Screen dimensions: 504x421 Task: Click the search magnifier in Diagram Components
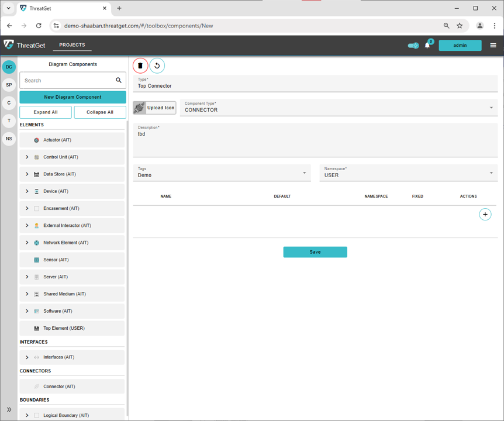click(x=119, y=80)
